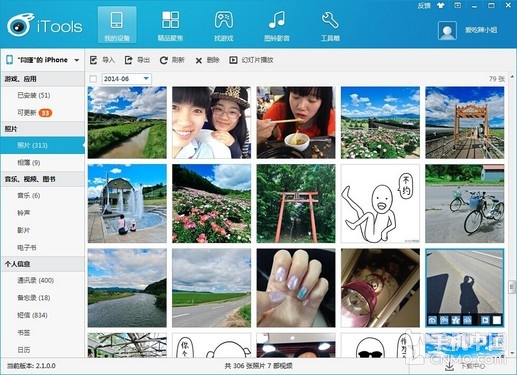
Task: Click the scrollbar down arrow
Action: click(x=512, y=353)
